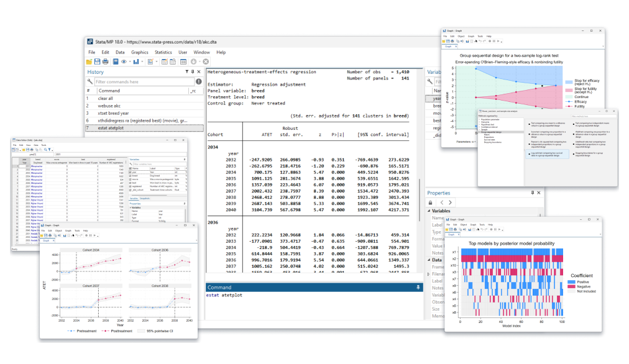
Task: Open the File menu in Stata main window
Action: [x=92, y=52]
